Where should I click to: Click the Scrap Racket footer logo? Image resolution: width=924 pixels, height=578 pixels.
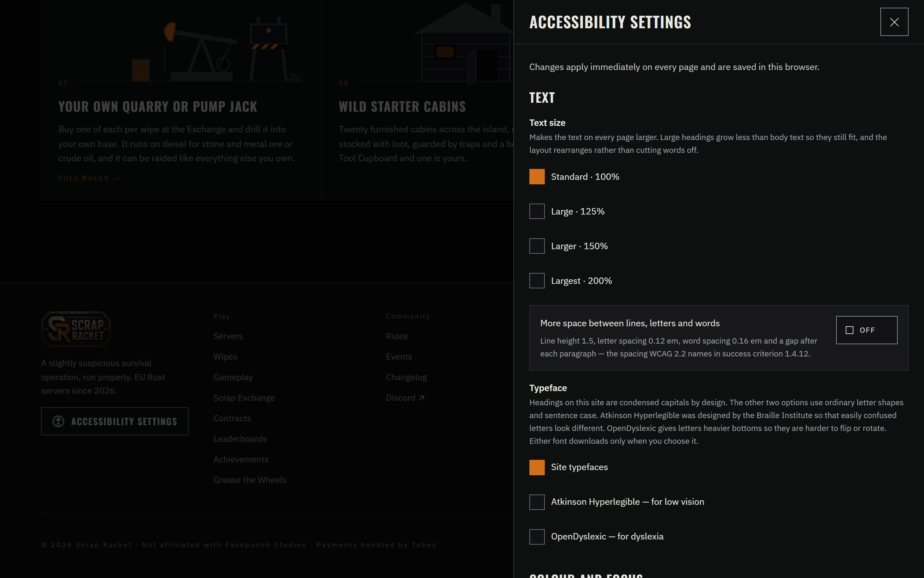click(76, 329)
